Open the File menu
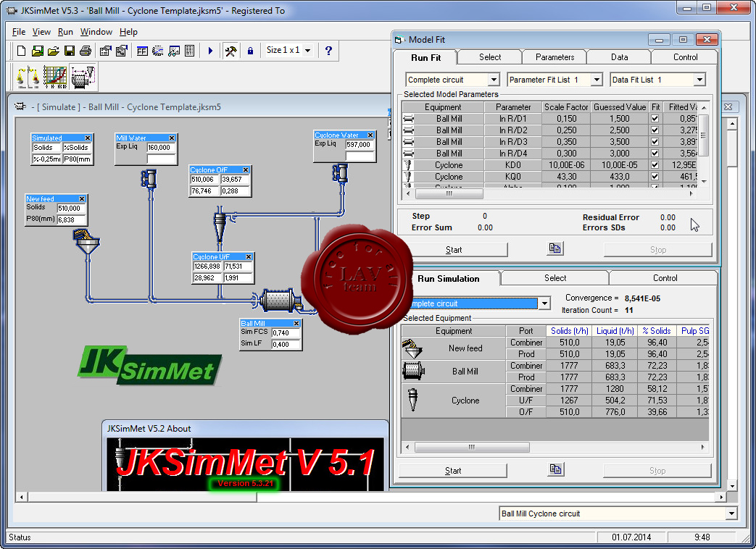756x549 pixels. point(19,32)
